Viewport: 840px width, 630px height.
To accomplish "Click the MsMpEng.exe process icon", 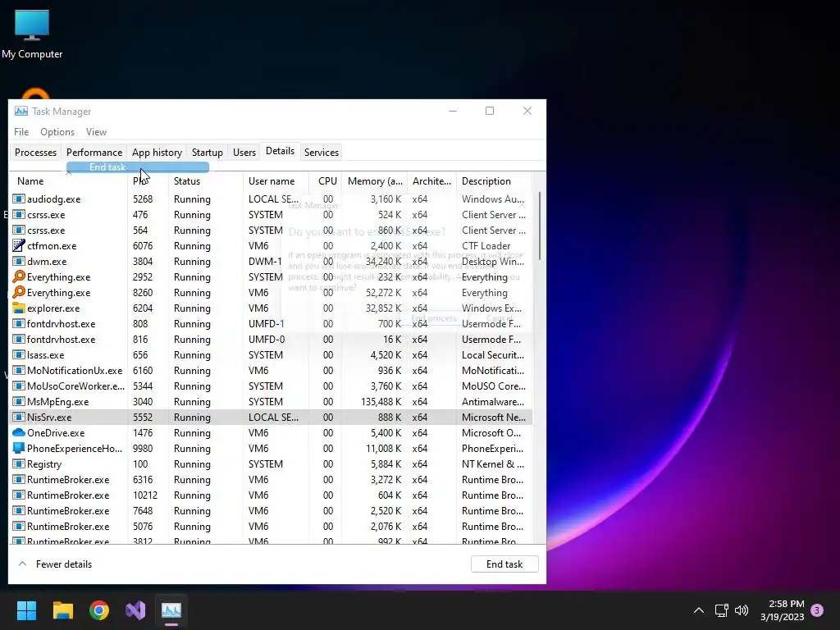I will (x=19, y=402).
